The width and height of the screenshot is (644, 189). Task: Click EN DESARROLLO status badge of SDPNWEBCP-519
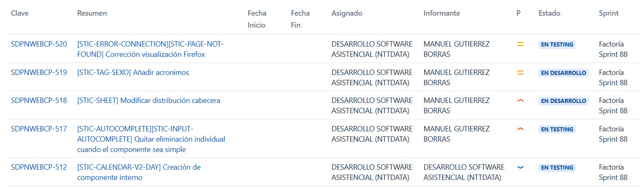coord(563,73)
